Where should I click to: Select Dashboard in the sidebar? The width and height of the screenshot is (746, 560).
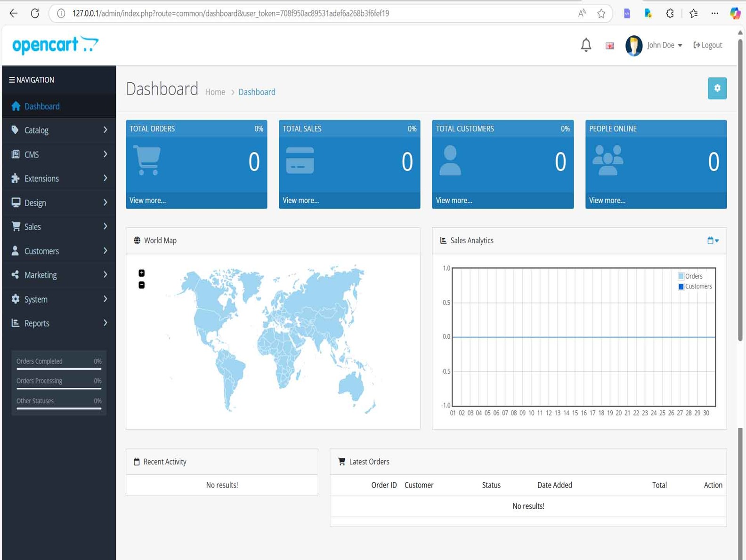pyautogui.click(x=42, y=106)
